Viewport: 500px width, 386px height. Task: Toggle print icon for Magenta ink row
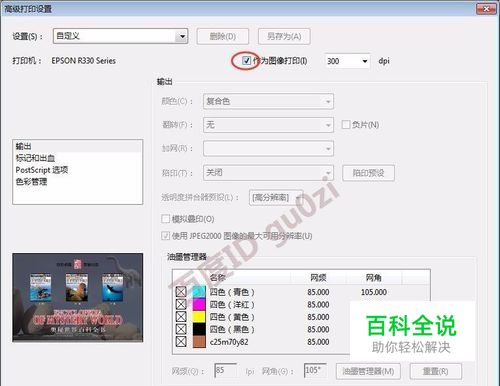[181, 304]
